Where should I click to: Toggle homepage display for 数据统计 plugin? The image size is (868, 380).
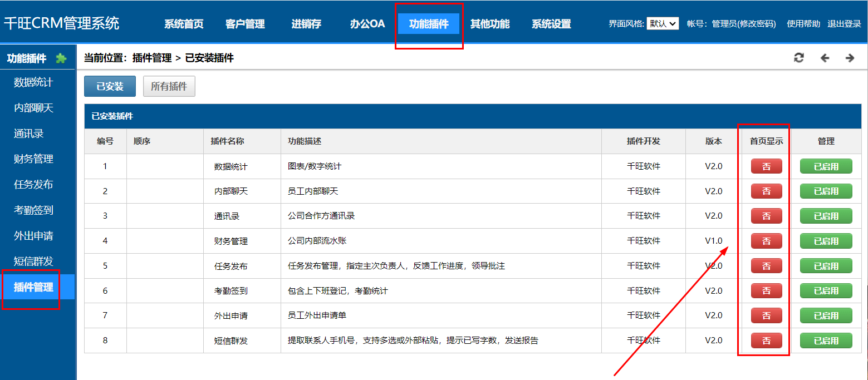[x=766, y=166]
